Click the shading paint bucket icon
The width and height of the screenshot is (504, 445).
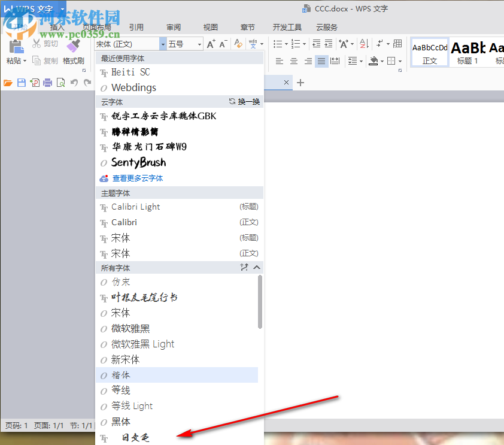pos(374,60)
